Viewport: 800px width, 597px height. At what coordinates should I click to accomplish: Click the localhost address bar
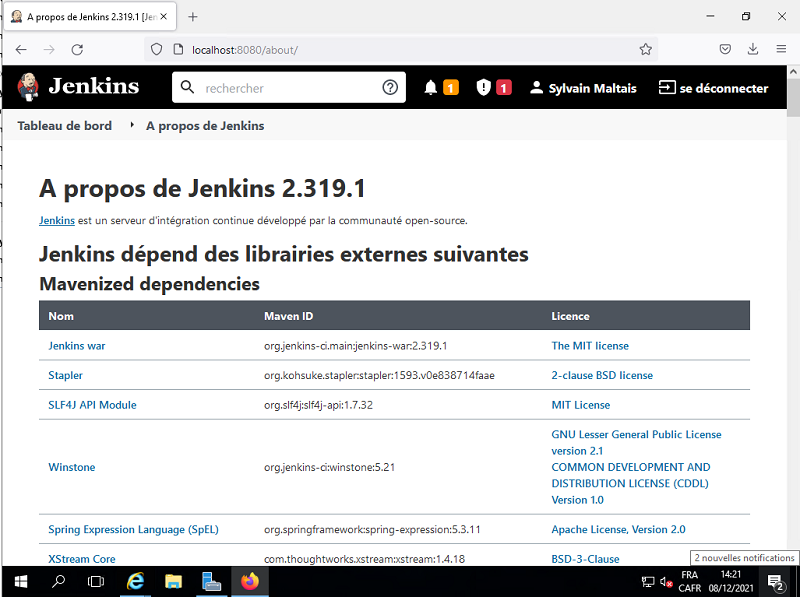[x=400, y=49]
